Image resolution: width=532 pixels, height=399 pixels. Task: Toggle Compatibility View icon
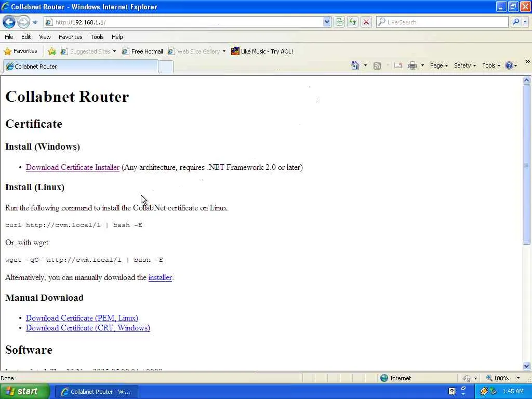coord(339,22)
